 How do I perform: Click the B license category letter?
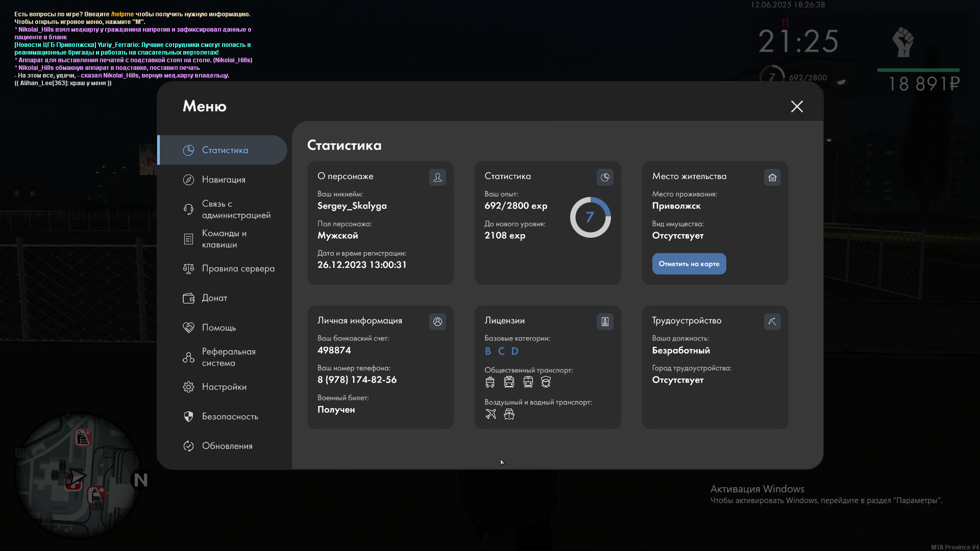[x=488, y=351]
